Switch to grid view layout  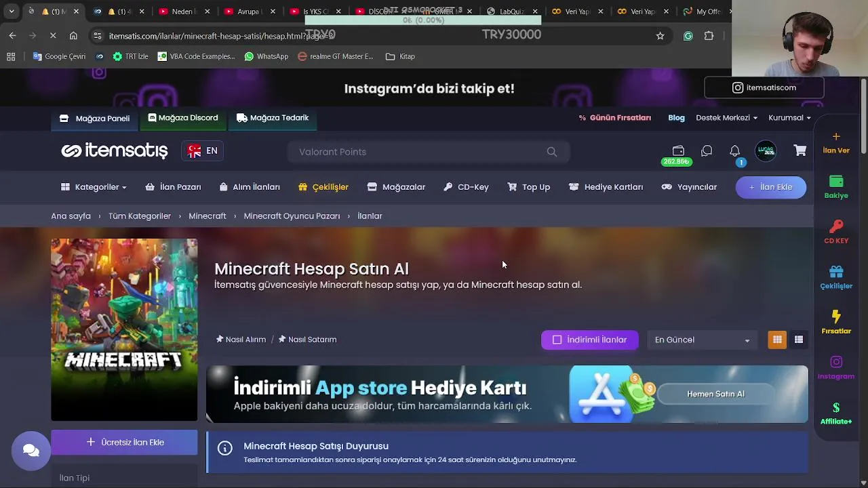point(777,340)
